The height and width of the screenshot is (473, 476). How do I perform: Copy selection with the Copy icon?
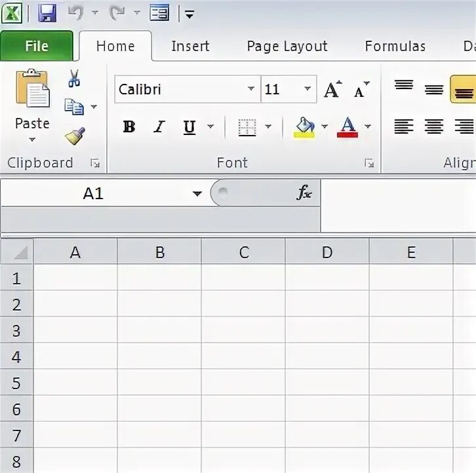point(74,107)
